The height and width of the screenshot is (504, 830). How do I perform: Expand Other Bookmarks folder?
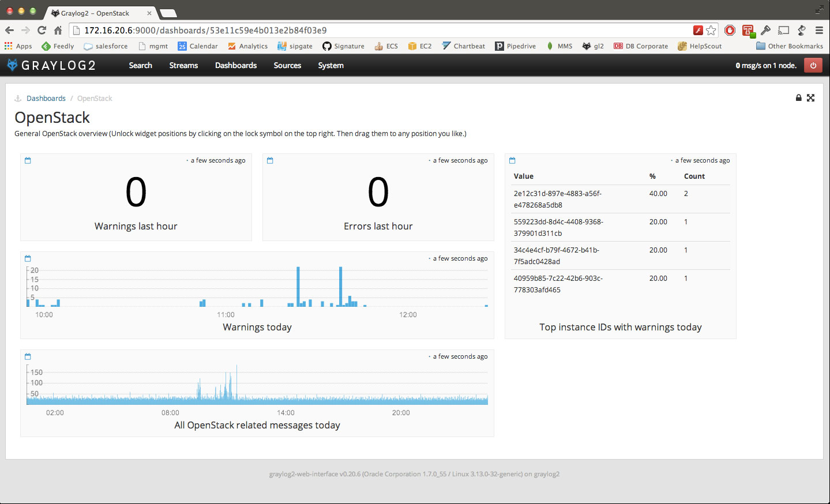(790, 46)
